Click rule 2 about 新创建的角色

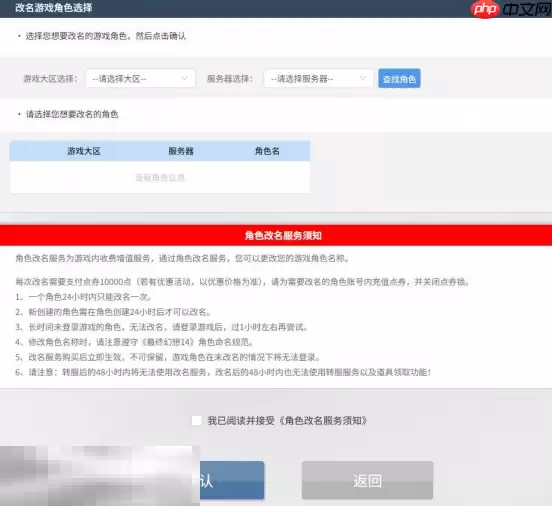tap(113, 312)
